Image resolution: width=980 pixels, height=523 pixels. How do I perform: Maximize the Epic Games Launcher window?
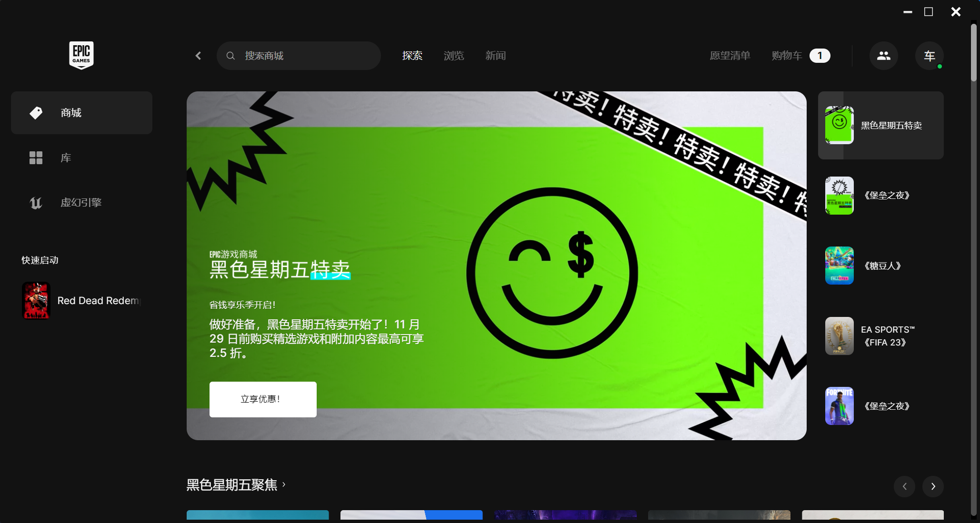929,12
